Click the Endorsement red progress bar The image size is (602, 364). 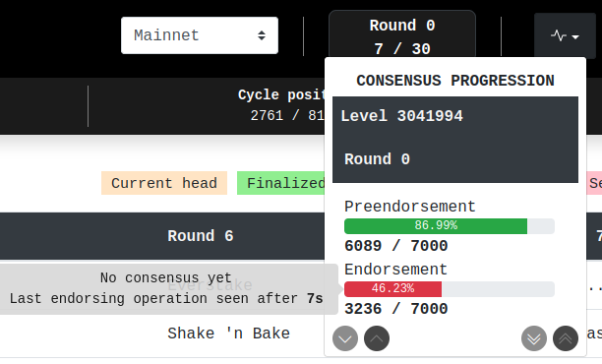(392, 289)
